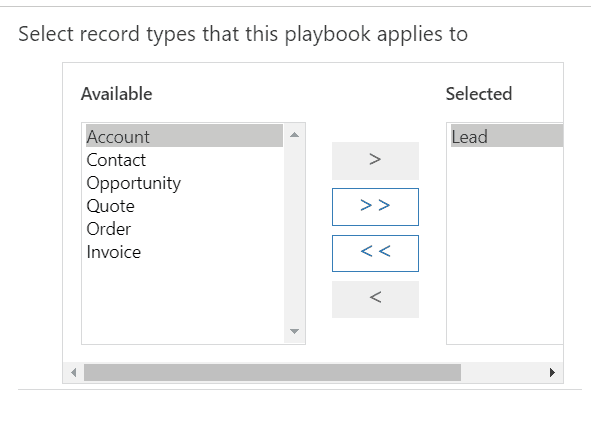Click the horizontal scrollbar thumb
Viewport: 591px width, 426px height.
pos(272,372)
